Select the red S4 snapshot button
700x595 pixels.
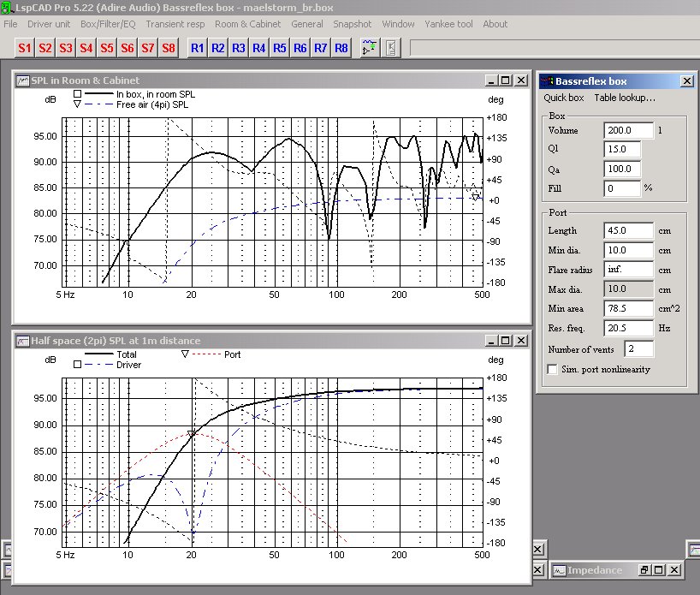tap(86, 48)
